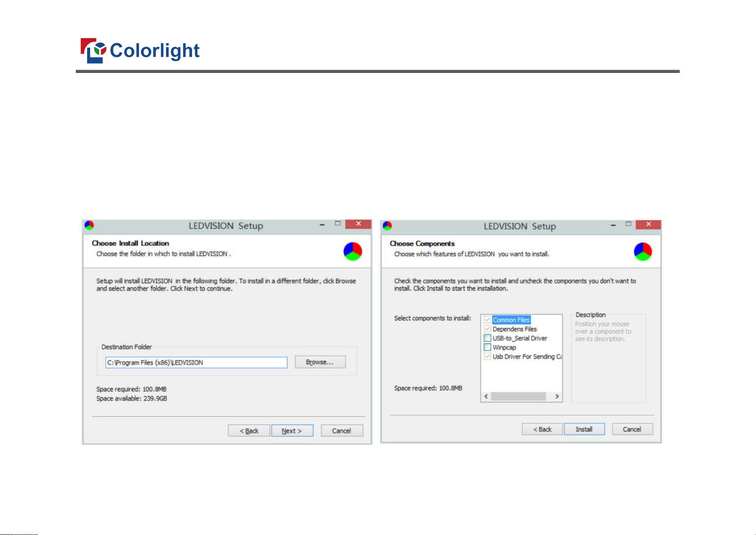Select the USB-to_Serial Driver list entry

[x=520, y=338]
